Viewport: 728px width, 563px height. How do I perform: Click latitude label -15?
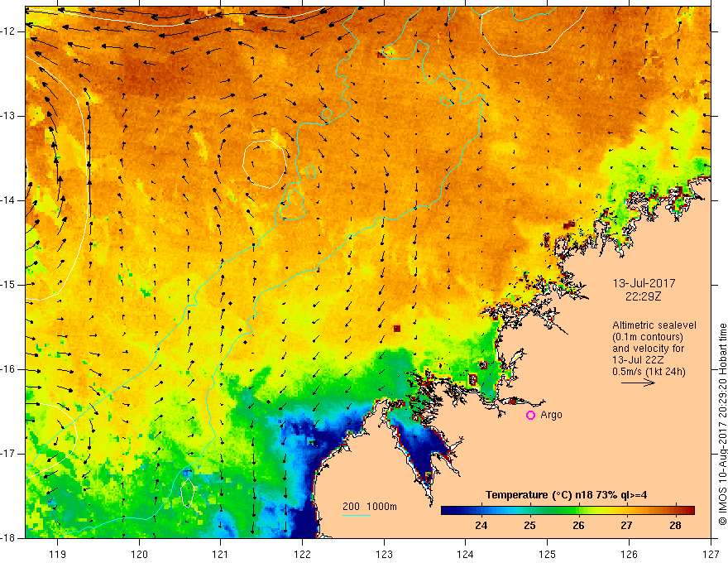click(x=9, y=285)
